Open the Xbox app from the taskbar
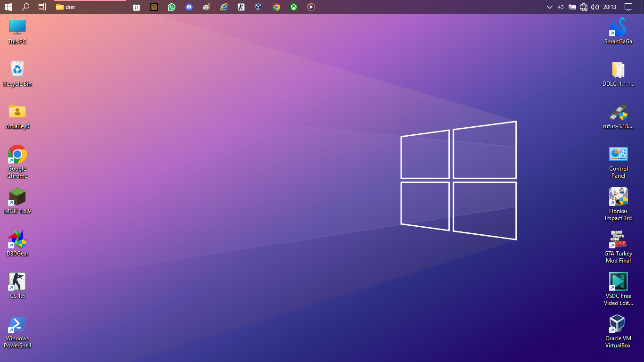644x362 pixels. click(x=294, y=7)
